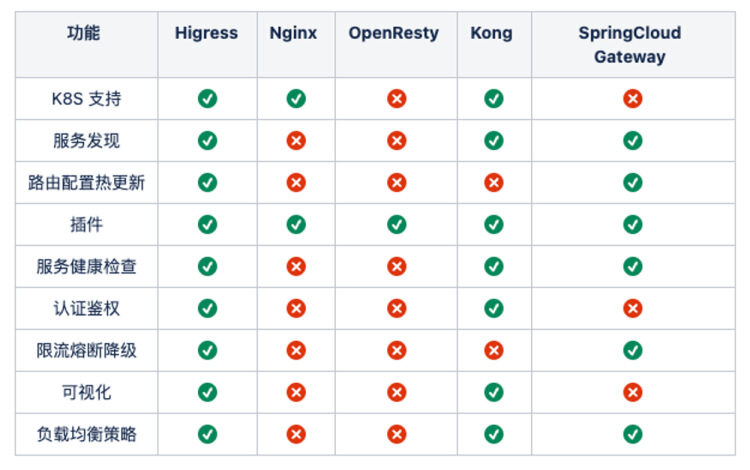Screen dimensions: 750x470
Task: Click the 路由配置热更新 row label
Action: coord(86,183)
